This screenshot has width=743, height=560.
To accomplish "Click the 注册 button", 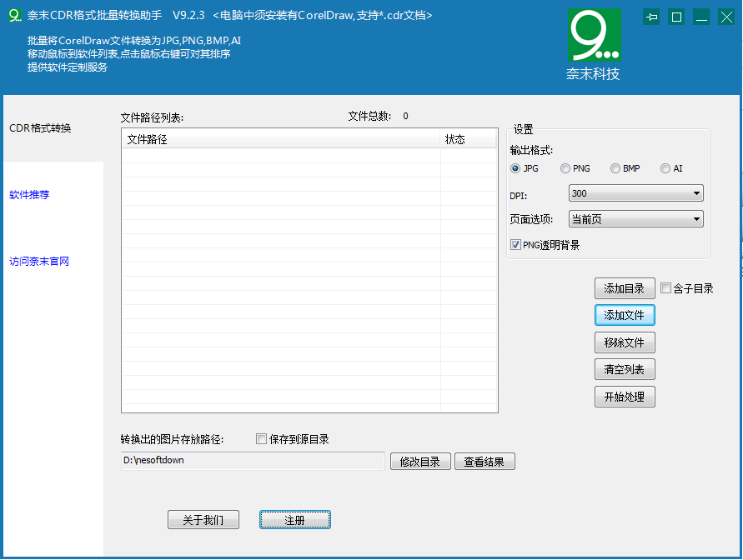I will (294, 519).
